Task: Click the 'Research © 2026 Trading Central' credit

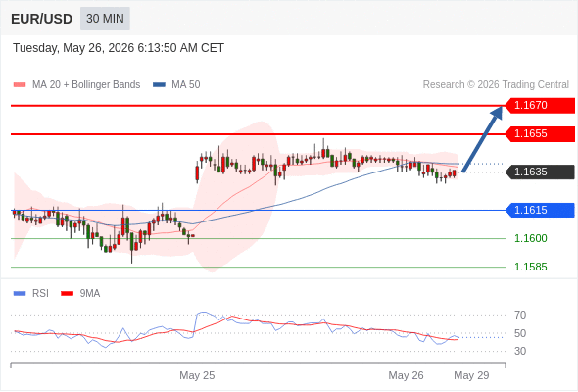Action: (496, 85)
